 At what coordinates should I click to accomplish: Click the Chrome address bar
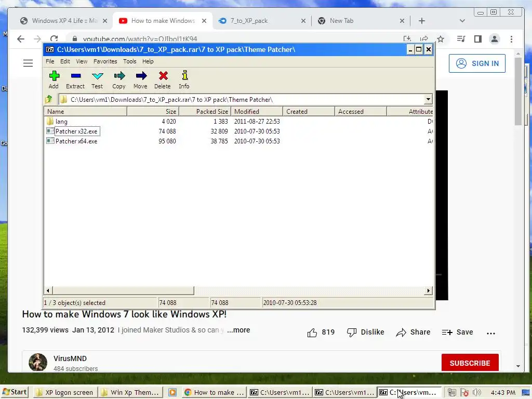pyautogui.click(x=234, y=39)
